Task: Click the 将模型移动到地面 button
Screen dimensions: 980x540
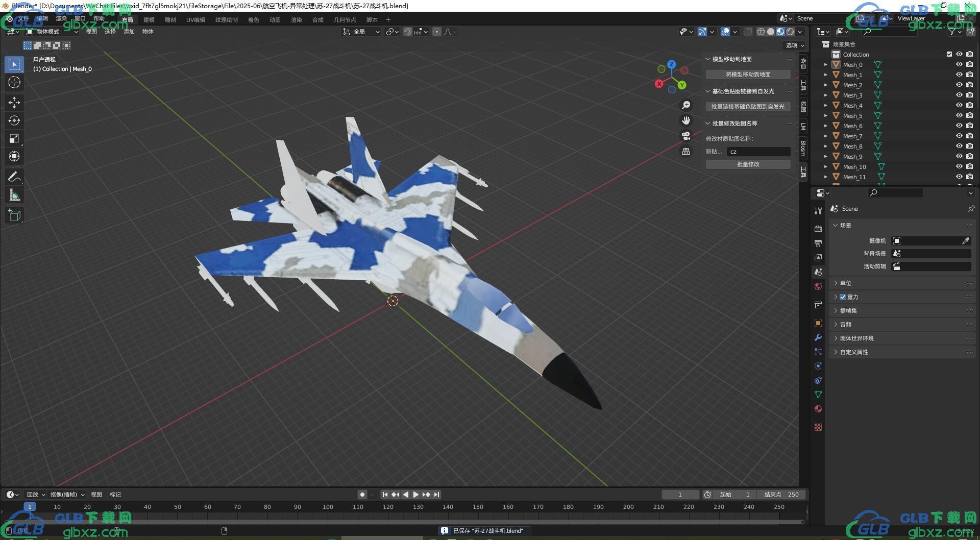Action: tap(748, 75)
